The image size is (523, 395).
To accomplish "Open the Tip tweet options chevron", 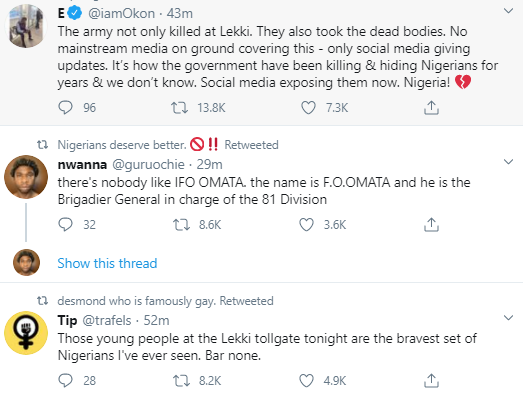I will pyautogui.click(x=508, y=318).
